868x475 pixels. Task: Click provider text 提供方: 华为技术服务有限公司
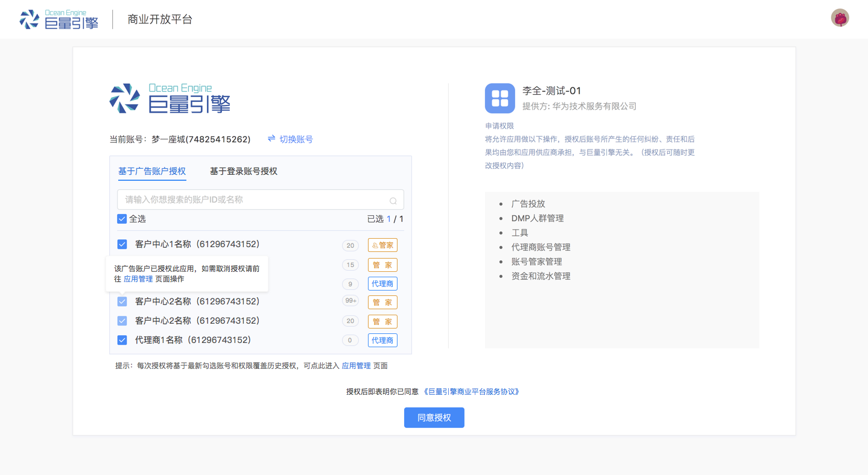tap(580, 106)
